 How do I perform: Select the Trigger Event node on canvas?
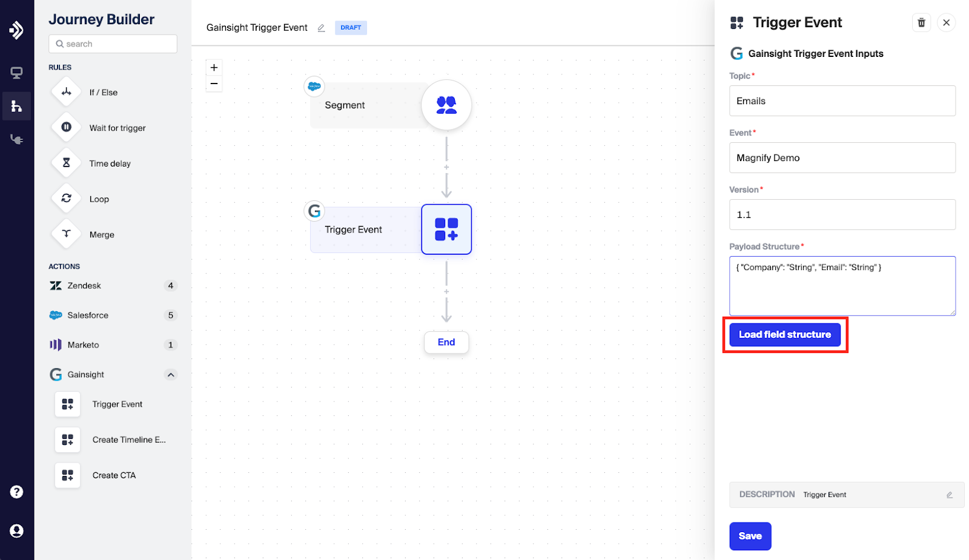click(x=446, y=229)
